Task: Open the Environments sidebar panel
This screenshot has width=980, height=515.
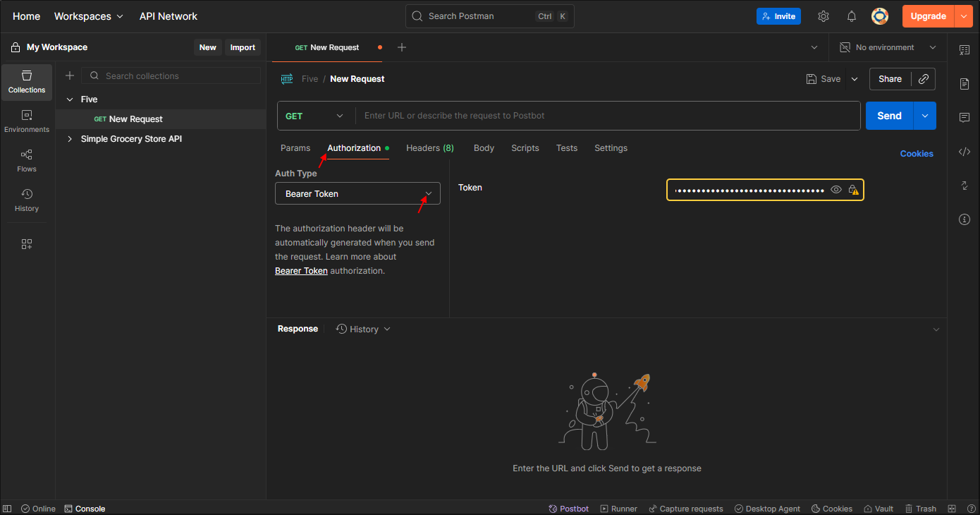Action: [27, 121]
